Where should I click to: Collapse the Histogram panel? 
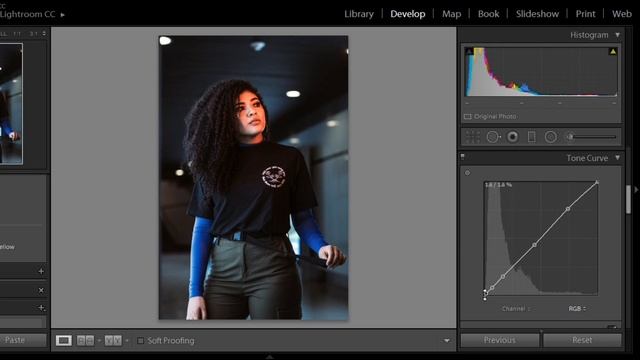pyautogui.click(x=618, y=35)
